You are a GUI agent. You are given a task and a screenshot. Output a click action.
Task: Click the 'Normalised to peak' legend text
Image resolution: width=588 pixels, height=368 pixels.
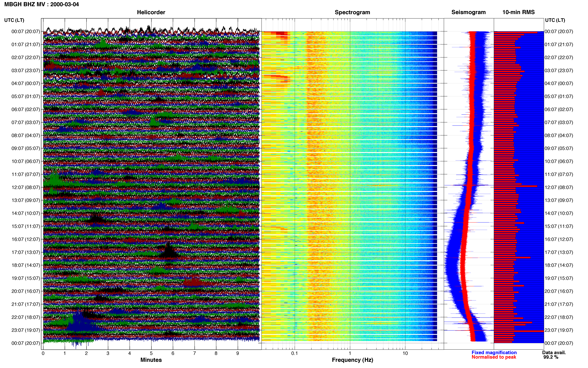click(x=494, y=357)
